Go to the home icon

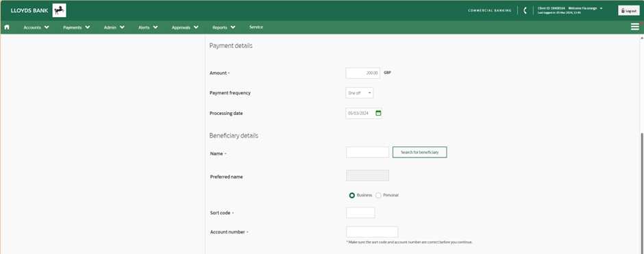pyautogui.click(x=7, y=27)
